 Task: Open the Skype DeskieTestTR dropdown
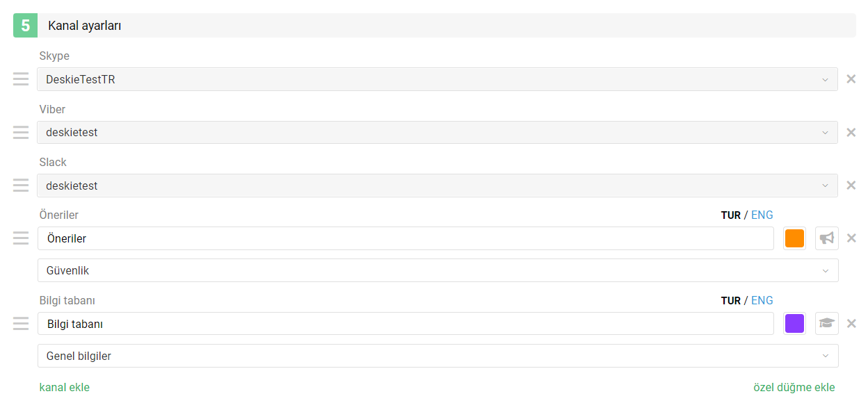(437, 79)
